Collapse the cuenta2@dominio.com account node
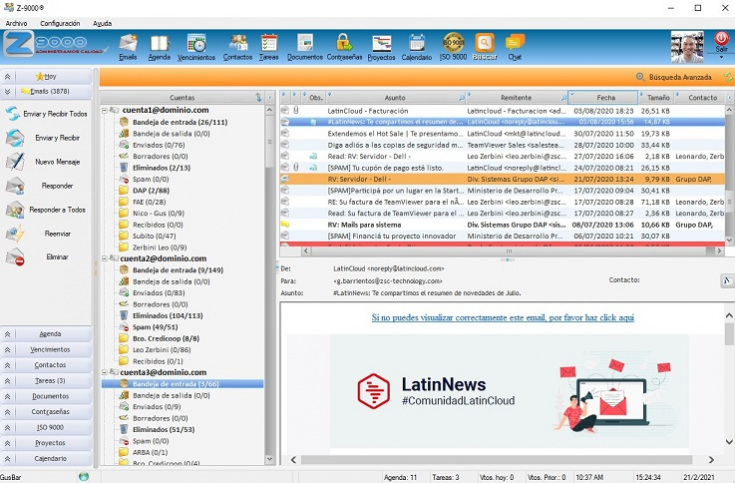Viewport: 735px width, 483px height. pyautogui.click(x=104, y=258)
